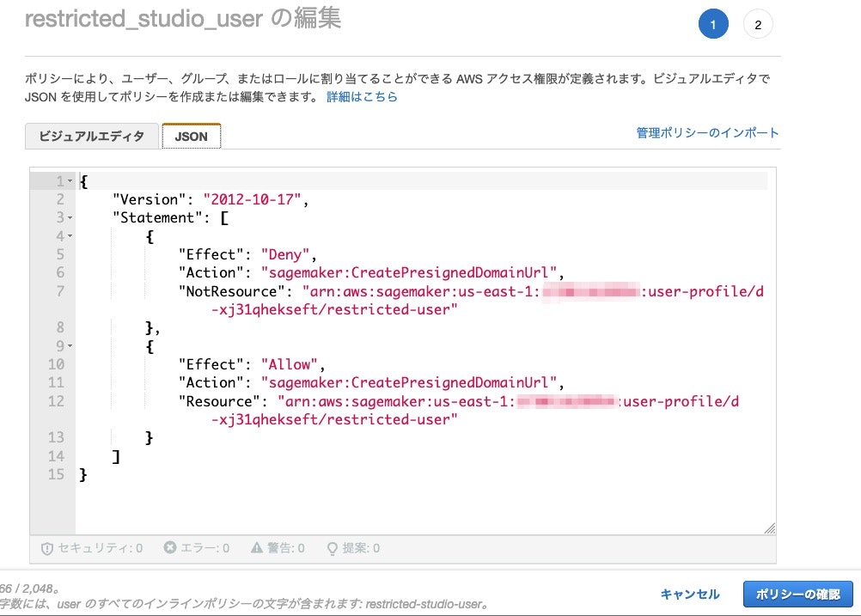Collapse the code fold arrow on line 1
861x616 pixels.
point(69,181)
